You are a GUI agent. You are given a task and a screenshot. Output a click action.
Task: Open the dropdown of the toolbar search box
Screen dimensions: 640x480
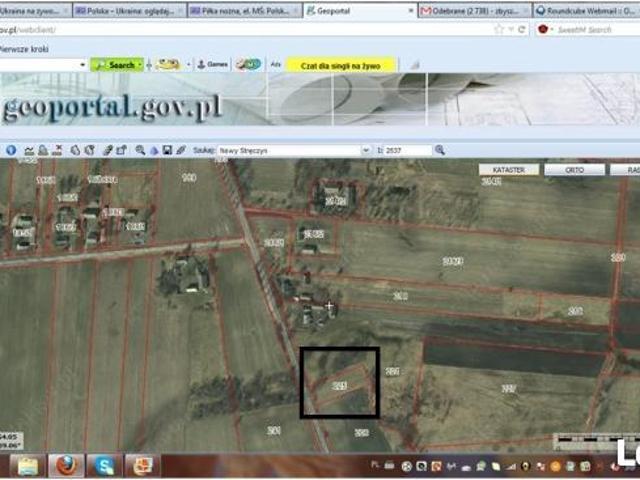pyautogui.click(x=82, y=64)
